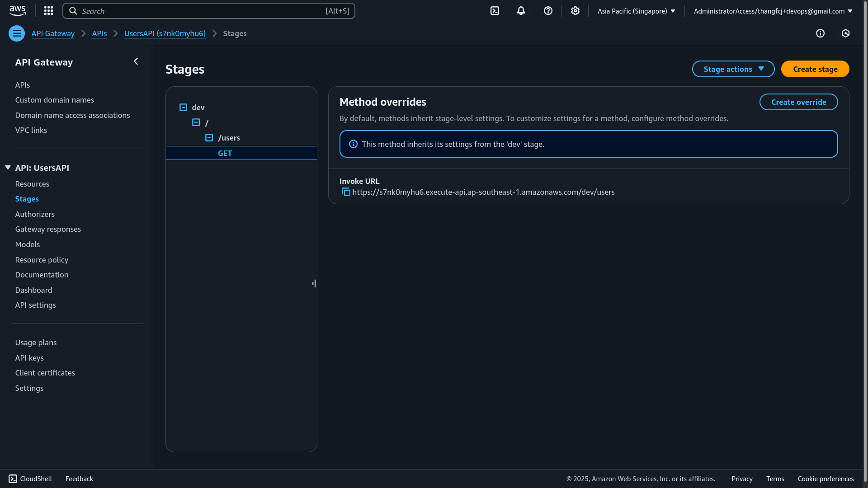Click the Create stage button
868x488 pixels.
(815, 69)
